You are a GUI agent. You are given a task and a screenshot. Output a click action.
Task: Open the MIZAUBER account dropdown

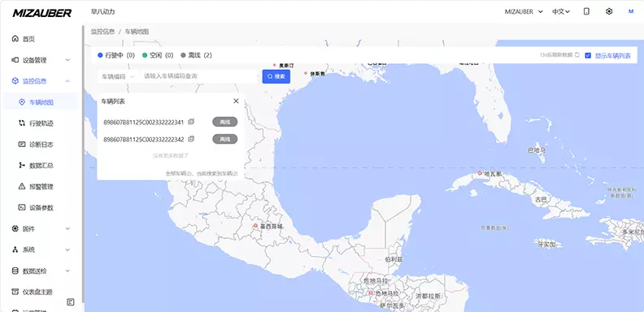[524, 11]
